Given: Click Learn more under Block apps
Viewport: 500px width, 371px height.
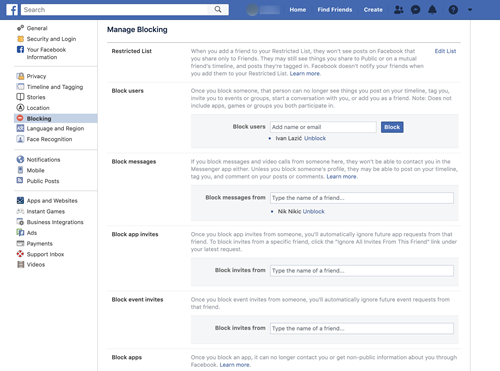Looking at the screenshot, I should [x=234, y=365].
